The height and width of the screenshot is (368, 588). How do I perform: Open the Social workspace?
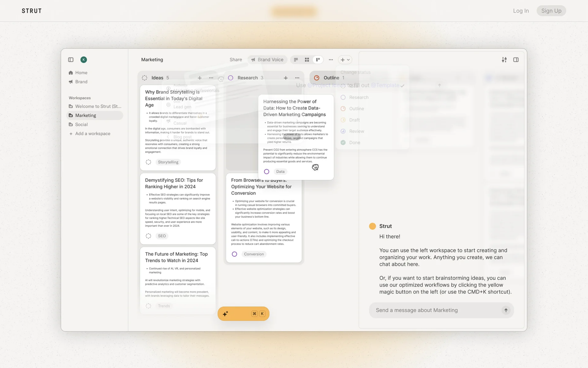(81, 125)
